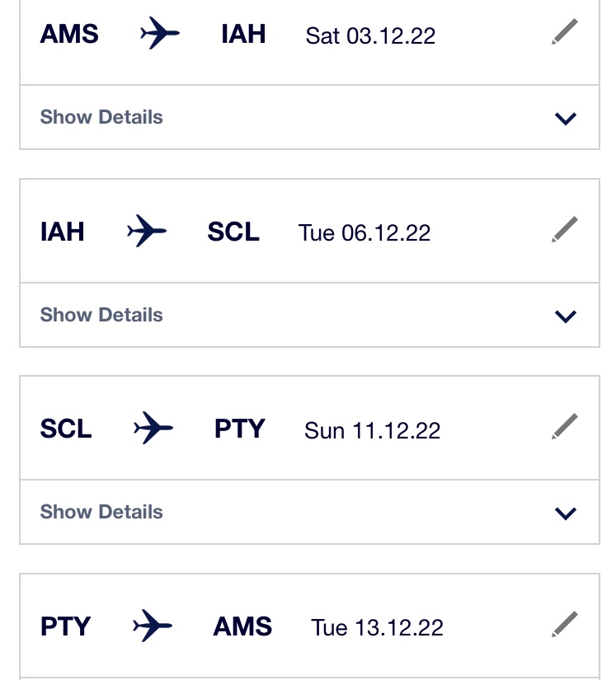Expand details chevron for AMS–IAH flight
The width and height of the screenshot is (616, 680).
(566, 119)
